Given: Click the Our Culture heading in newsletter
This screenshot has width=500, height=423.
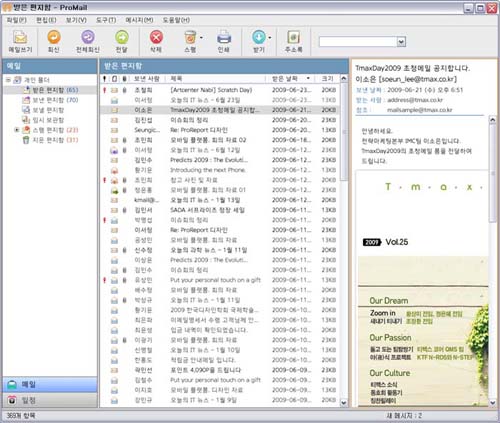Looking at the screenshot, I should (x=390, y=373).
